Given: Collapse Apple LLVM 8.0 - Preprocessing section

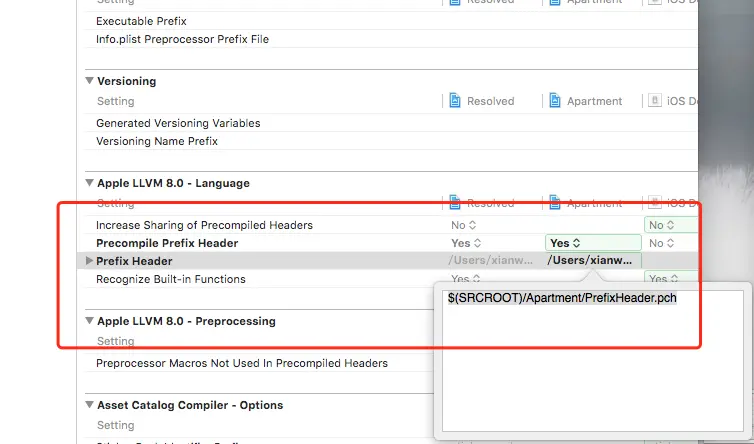Looking at the screenshot, I should click(90, 321).
